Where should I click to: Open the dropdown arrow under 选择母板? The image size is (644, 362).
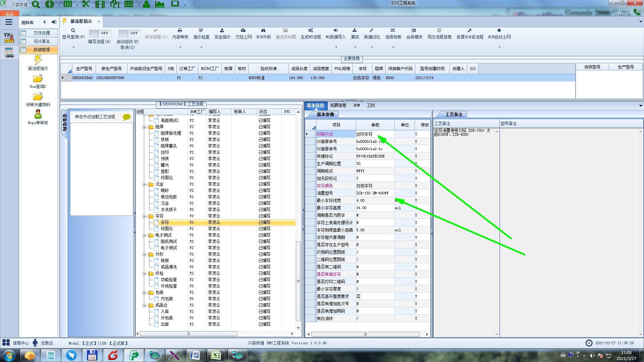coord(393,47)
